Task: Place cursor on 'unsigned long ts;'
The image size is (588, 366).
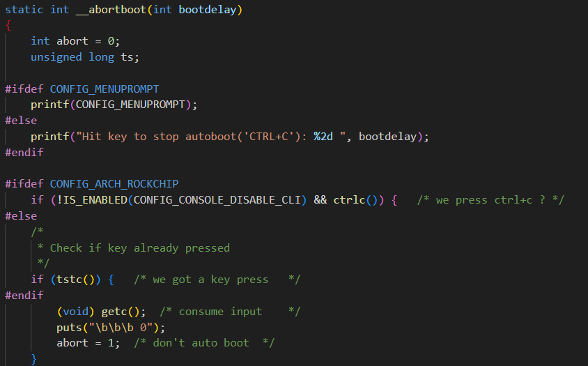Action: pos(85,57)
